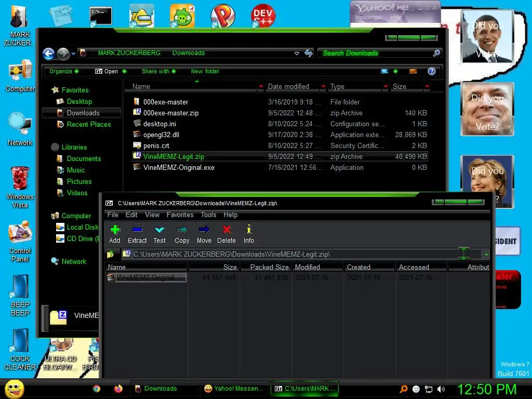Open the Name column filter dropdown
532x399 pixels.
click(261, 87)
